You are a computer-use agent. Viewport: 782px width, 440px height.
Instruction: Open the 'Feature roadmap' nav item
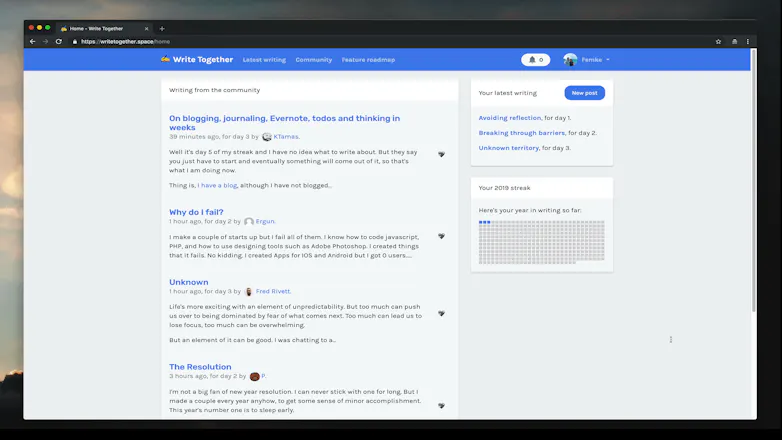click(368, 60)
